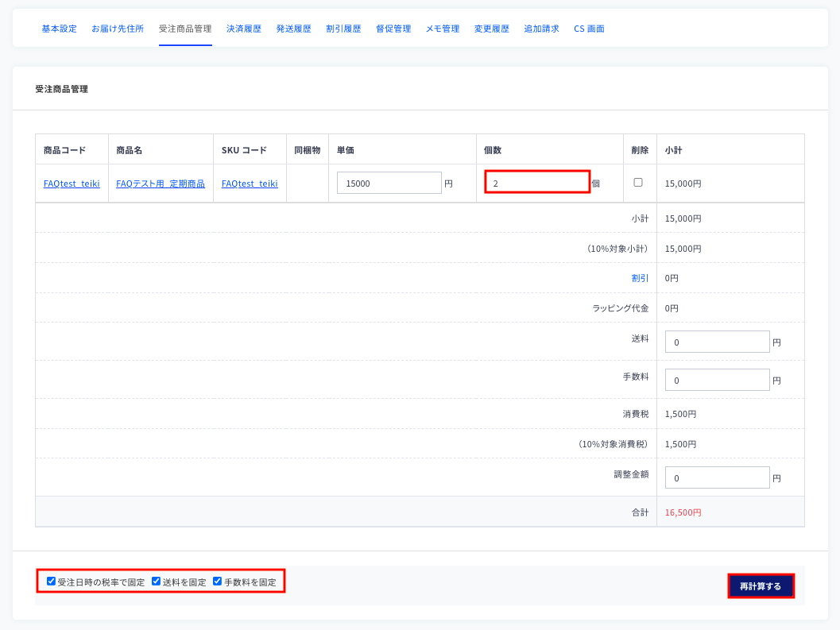Open the 基本設定 tab

point(60,29)
